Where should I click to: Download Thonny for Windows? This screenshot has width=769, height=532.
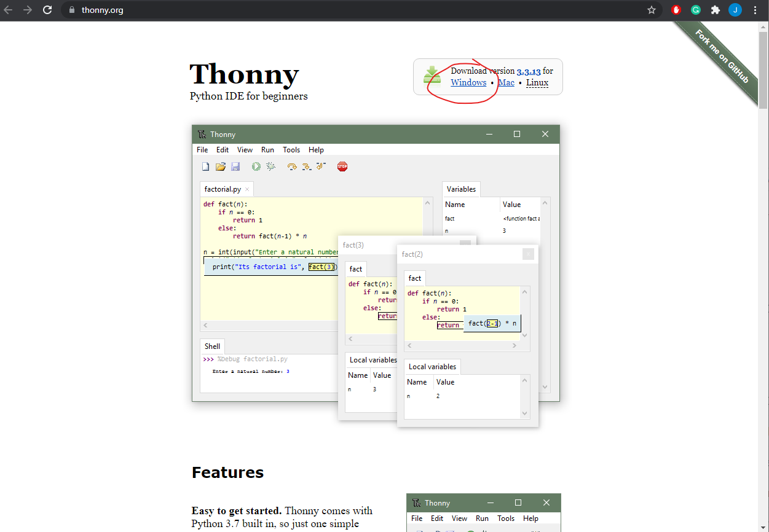(468, 82)
